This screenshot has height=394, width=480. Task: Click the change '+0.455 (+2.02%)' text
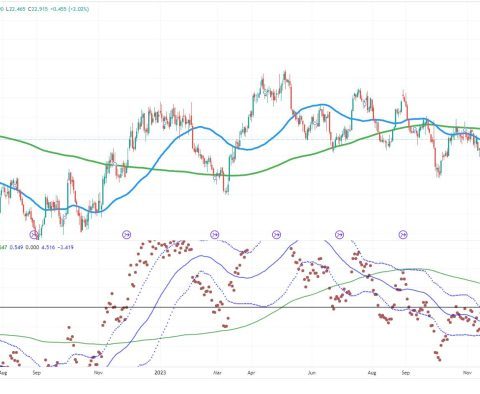point(70,9)
